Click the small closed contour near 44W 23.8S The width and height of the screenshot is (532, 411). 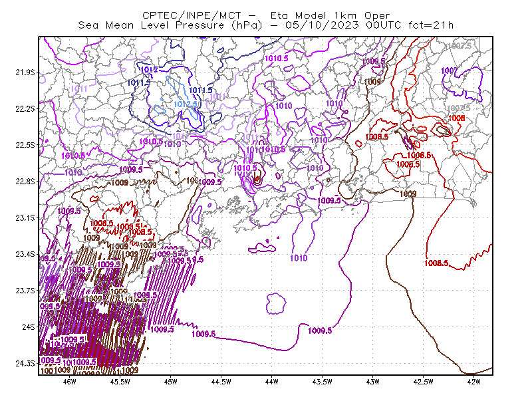tap(276, 304)
